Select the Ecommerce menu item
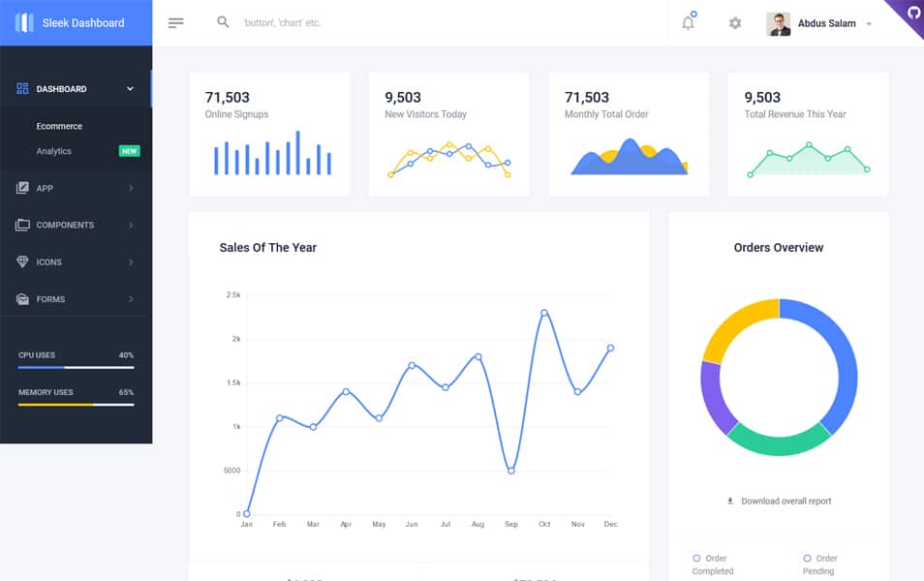 [60, 126]
